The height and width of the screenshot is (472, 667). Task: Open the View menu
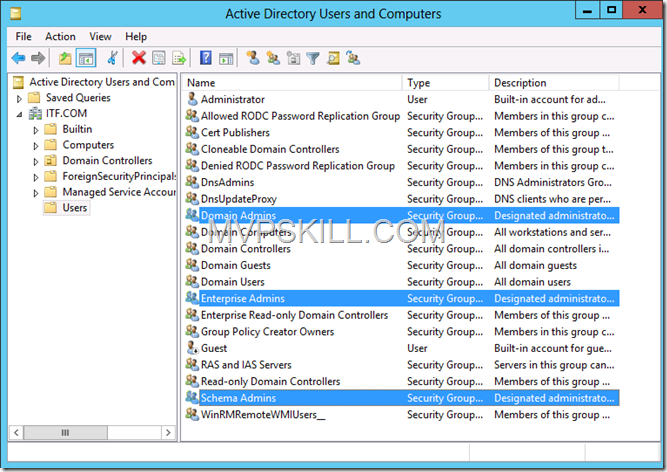(100, 36)
